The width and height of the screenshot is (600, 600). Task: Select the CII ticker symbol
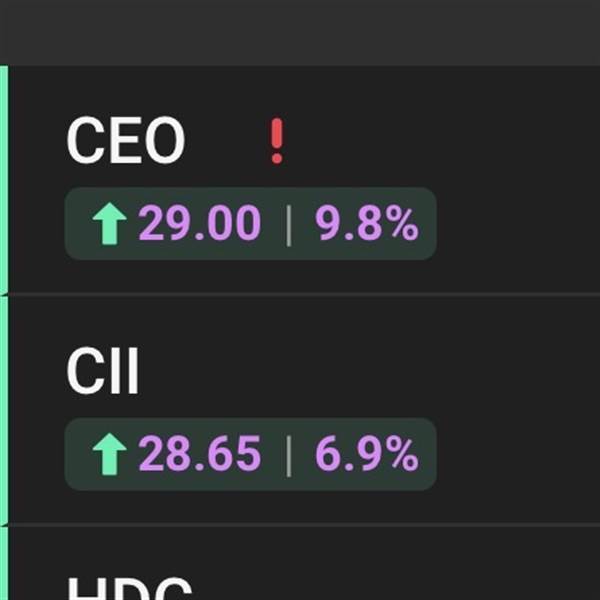102,372
